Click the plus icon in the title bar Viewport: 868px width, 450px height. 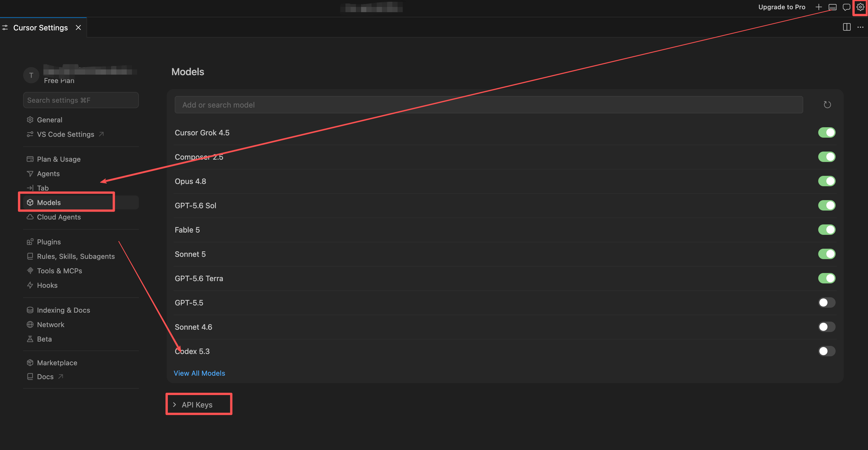point(819,7)
